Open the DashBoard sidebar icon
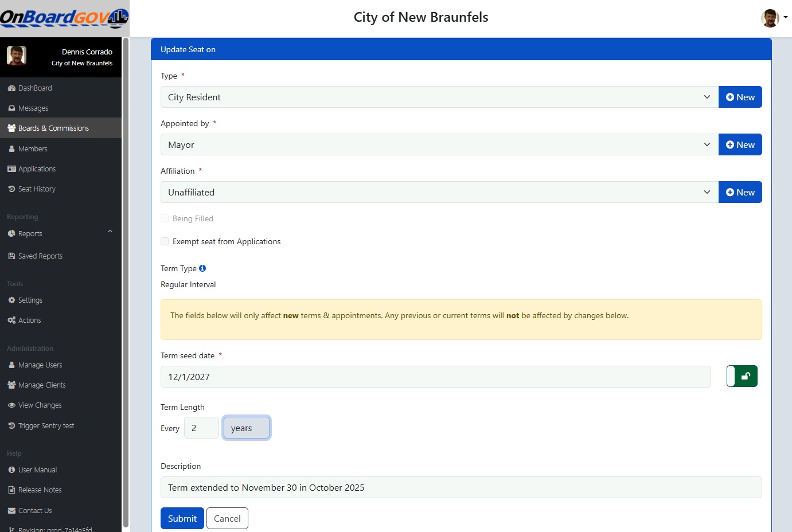 point(11,88)
